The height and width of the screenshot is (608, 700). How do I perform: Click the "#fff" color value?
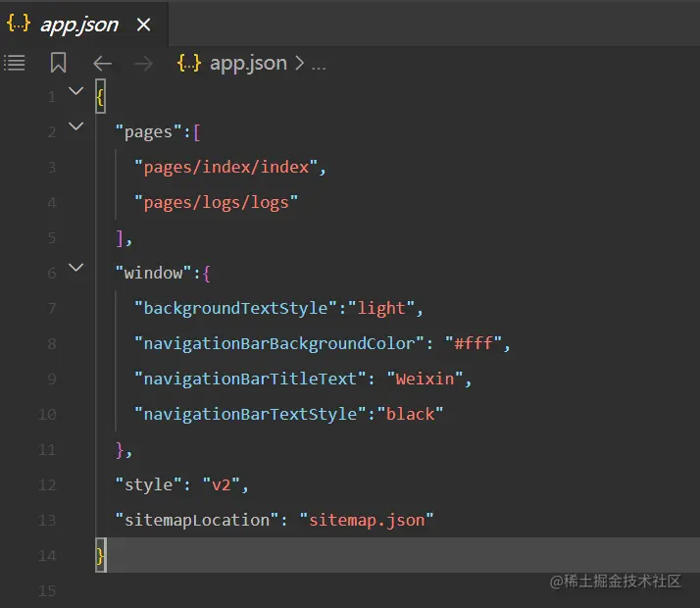[x=474, y=344]
